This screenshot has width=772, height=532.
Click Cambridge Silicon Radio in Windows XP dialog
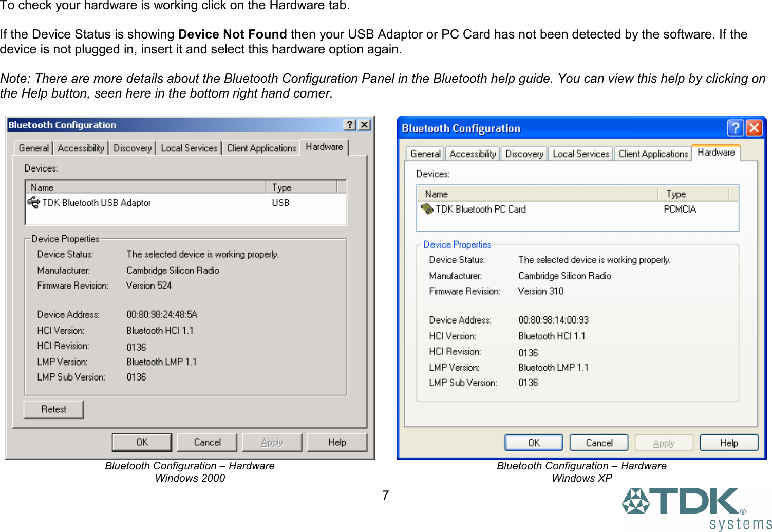(x=564, y=276)
